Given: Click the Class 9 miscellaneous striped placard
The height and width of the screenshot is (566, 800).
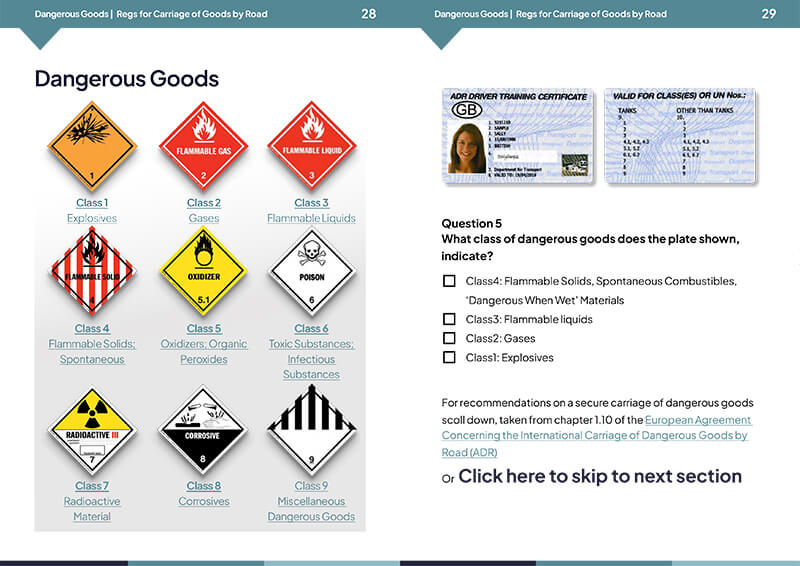Looking at the screenshot, I should (x=312, y=430).
